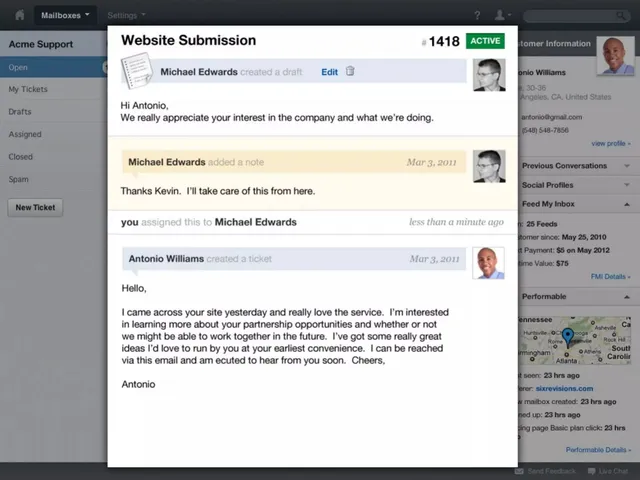Click the Edit link on the draft
This screenshot has height=480, width=640.
point(329,72)
